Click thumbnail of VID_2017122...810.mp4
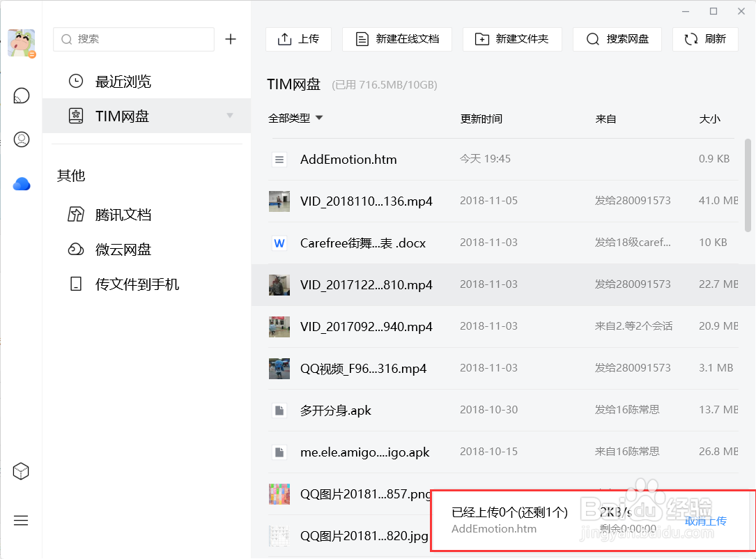 279,285
